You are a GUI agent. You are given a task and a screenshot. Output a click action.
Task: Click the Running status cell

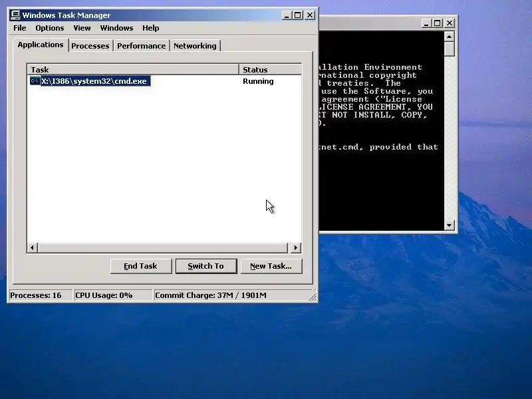click(x=258, y=81)
